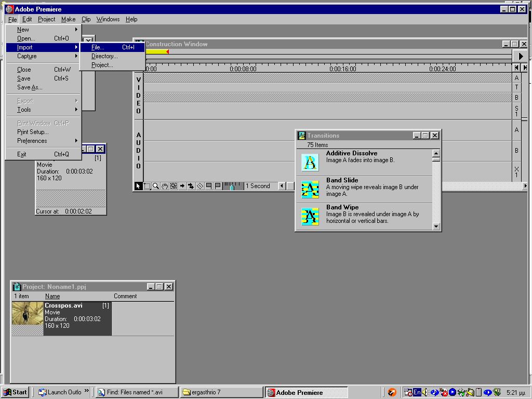Open the Clip menu
532x399 pixels.
click(86, 19)
